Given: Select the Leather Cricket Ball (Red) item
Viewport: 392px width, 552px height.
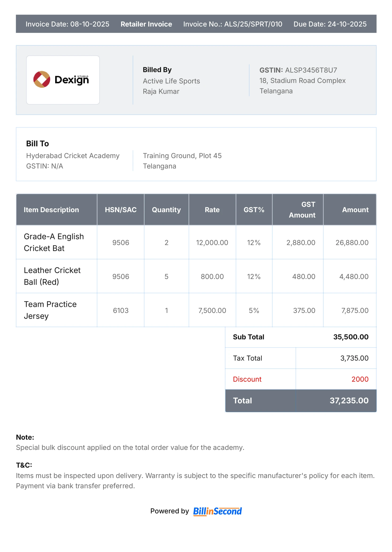Looking at the screenshot, I should [52, 276].
